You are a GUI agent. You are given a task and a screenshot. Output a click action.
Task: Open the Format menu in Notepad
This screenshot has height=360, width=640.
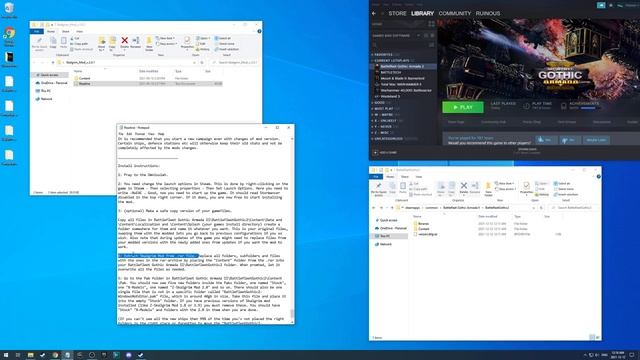(x=140, y=134)
